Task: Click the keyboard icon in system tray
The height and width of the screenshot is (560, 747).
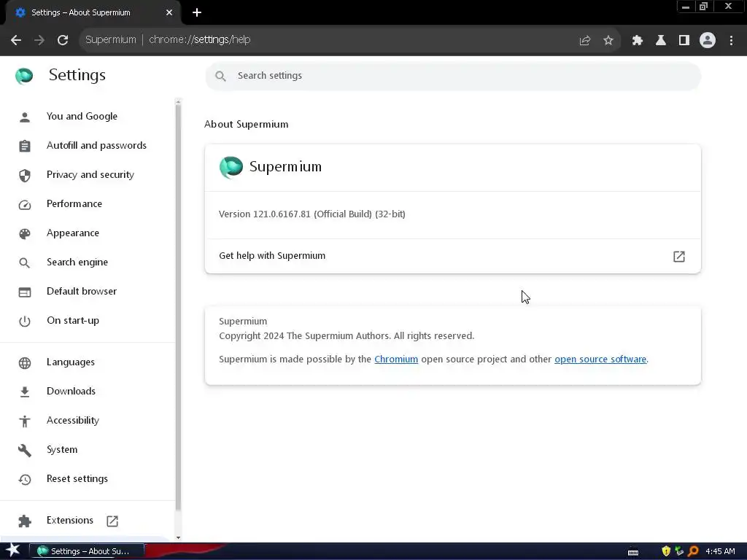Action: pos(633,552)
